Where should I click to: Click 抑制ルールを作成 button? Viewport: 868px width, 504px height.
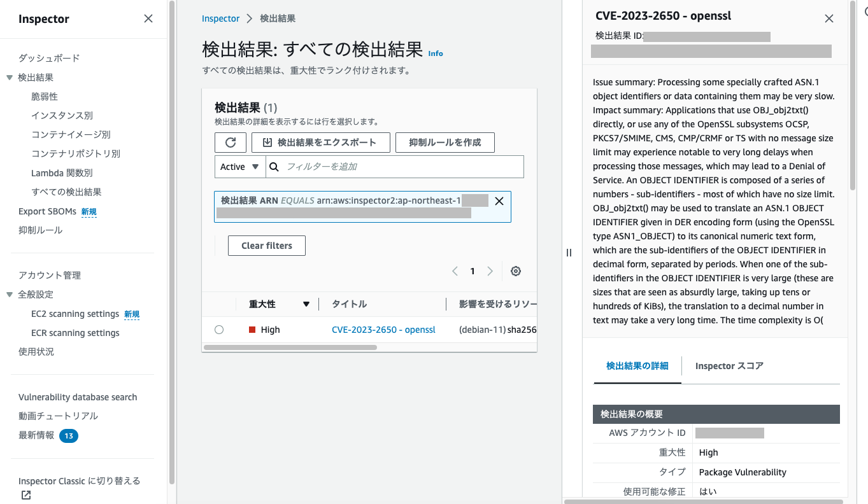point(445,143)
